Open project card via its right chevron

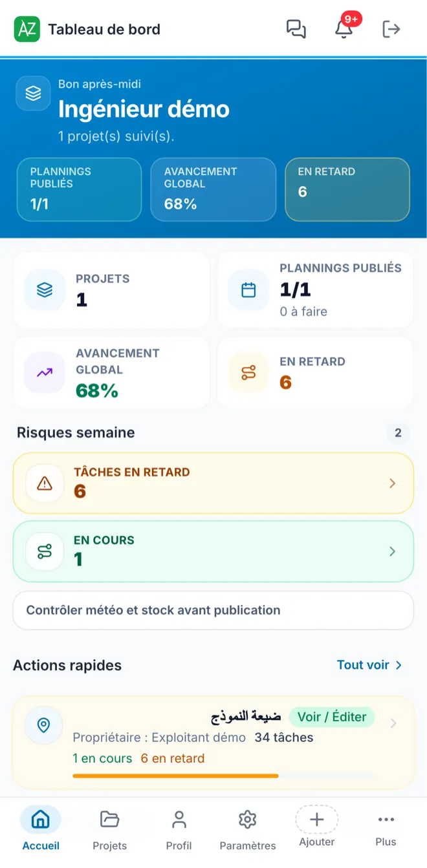pos(393,723)
